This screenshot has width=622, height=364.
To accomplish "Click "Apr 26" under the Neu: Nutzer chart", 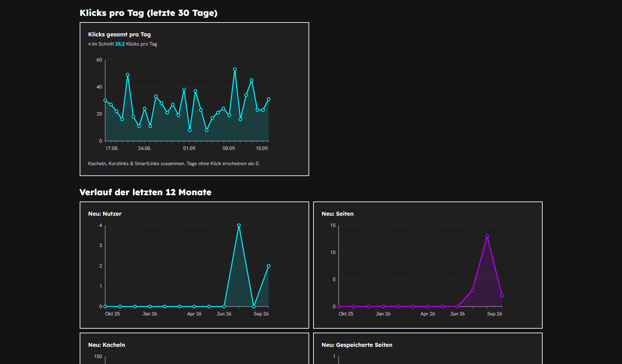I will click(194, 314).
